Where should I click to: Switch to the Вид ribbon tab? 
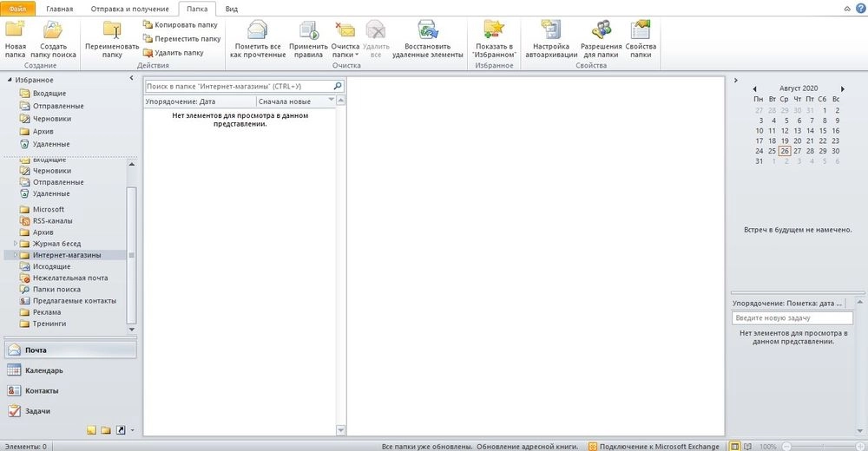(231, 8)
